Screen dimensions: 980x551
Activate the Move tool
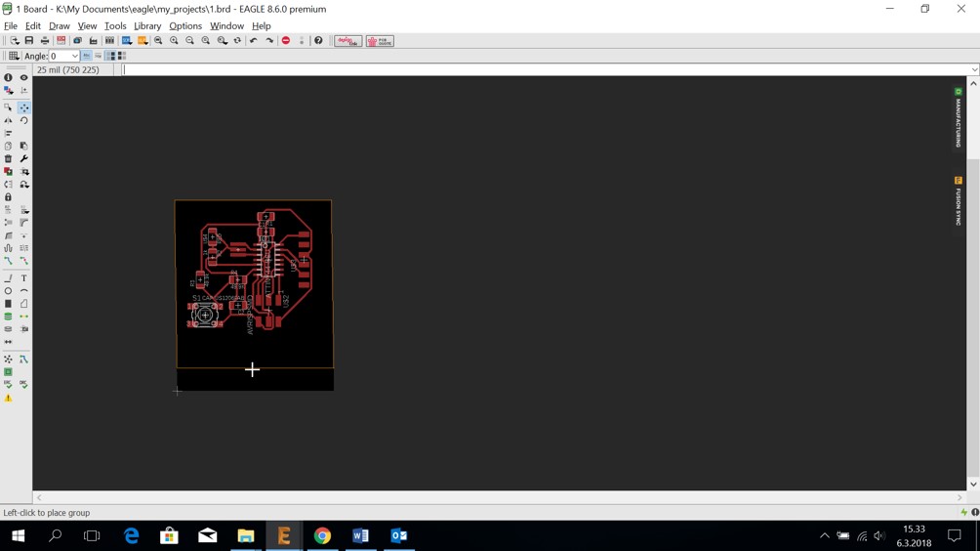(23, 107)
